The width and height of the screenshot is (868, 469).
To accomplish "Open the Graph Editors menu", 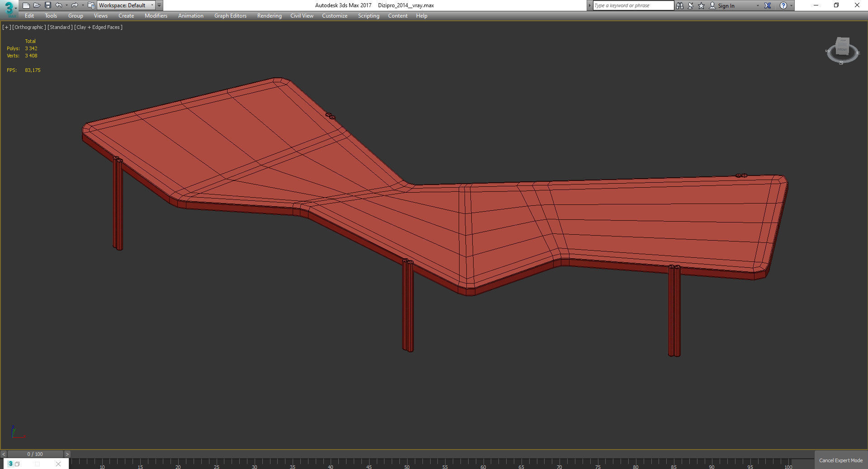I will pyautogui.click(x=231, y=16).
